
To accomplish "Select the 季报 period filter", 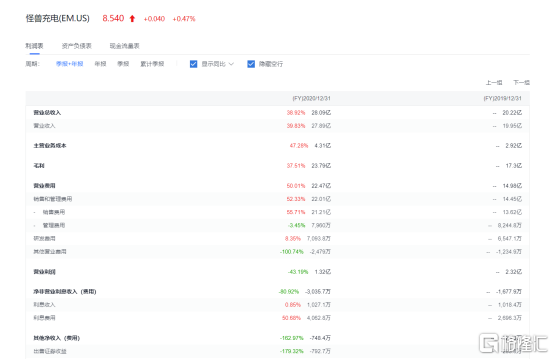I will coord(123,64).
